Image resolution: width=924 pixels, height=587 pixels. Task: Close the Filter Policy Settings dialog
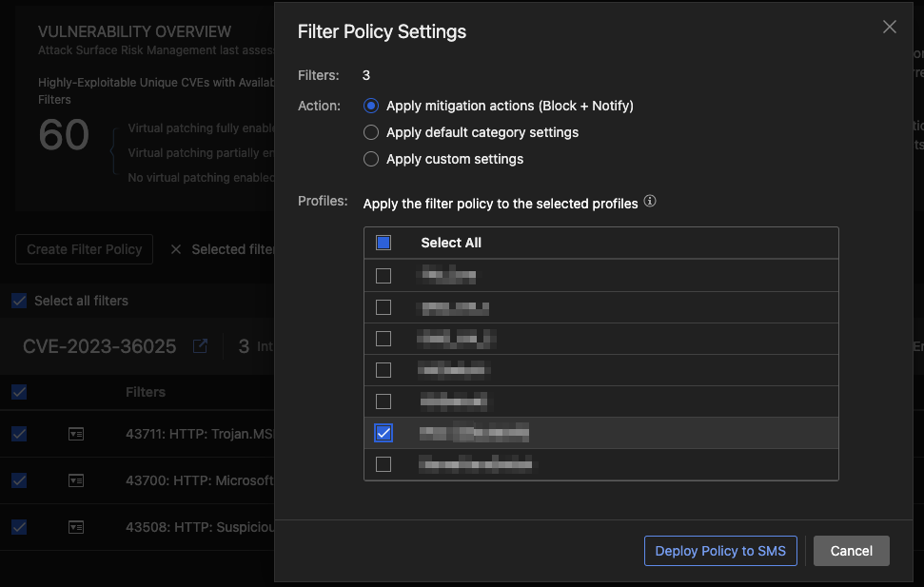(890, 28)
